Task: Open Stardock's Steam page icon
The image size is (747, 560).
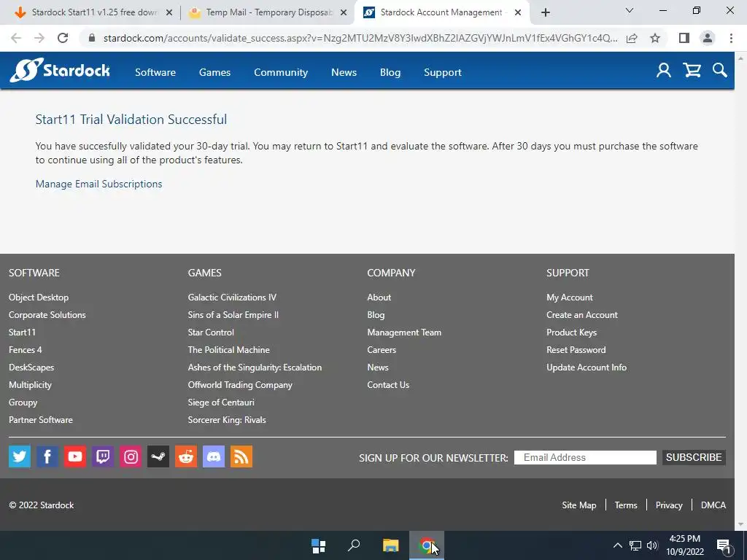Action: point(158,456)
